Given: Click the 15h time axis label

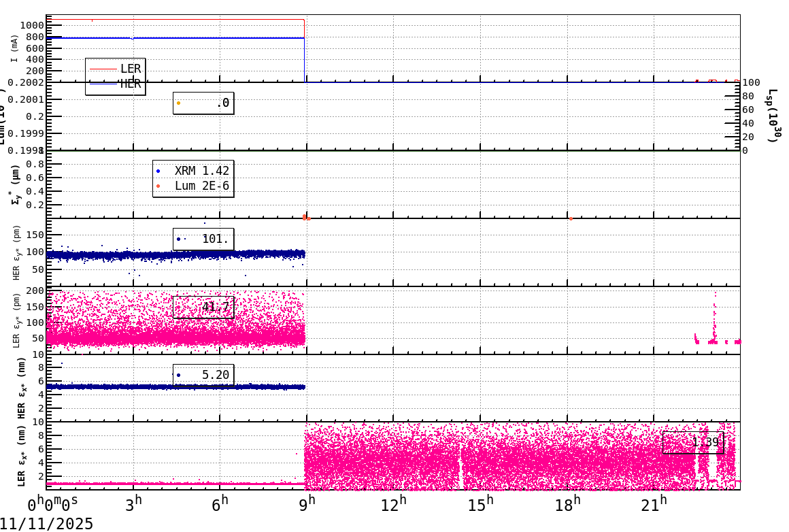Looking at the screenshot, I should point(481,504).
